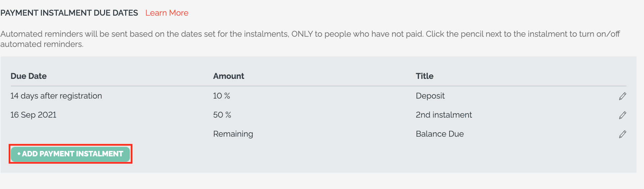Click the 10 % amount value
The height and width of the screenshot is (189, 644).
click(x=221, y=96)
